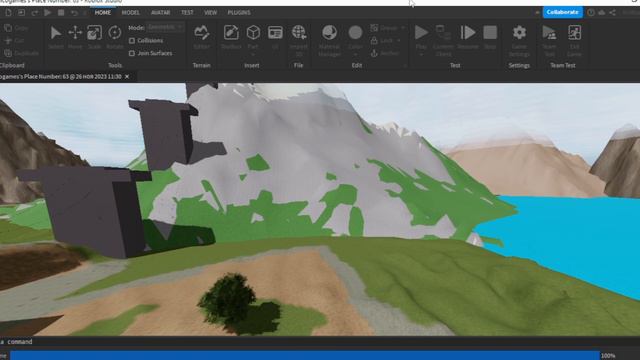The height and width of the screenshot is (360, 640).
Task: Activate the Rotate tool
Action: click(115, 33)
